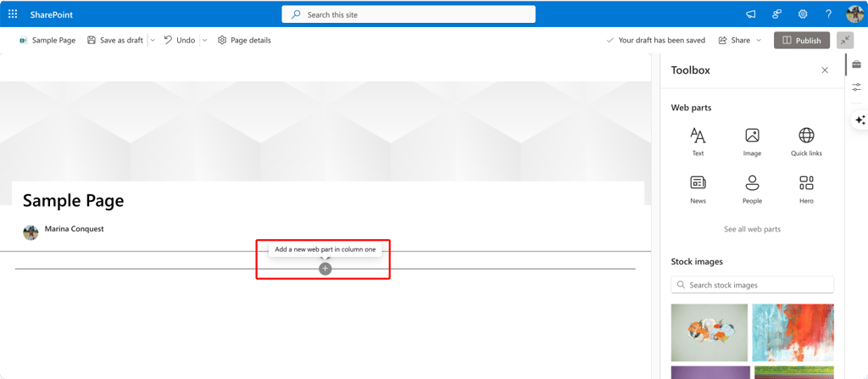Viewport: 868px width, 379px height.
Task: Click the Stock images heading
Action: [697, 261]
